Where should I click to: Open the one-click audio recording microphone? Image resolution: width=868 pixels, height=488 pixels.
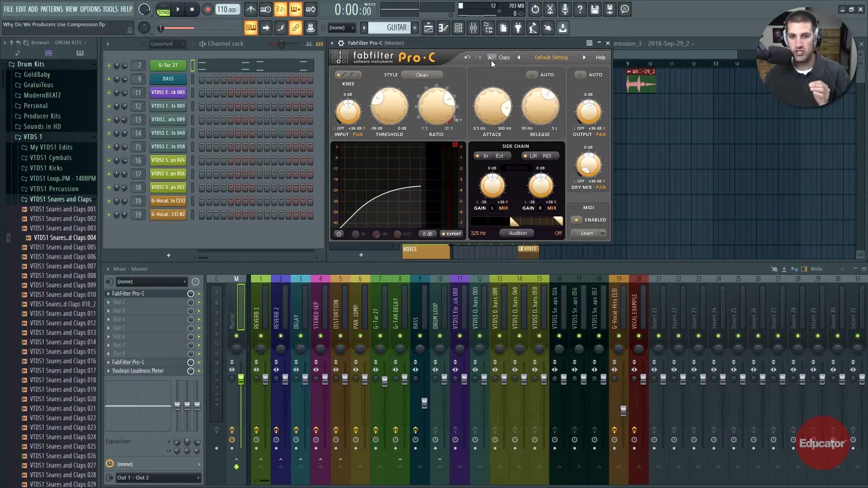tap(565, 9)
